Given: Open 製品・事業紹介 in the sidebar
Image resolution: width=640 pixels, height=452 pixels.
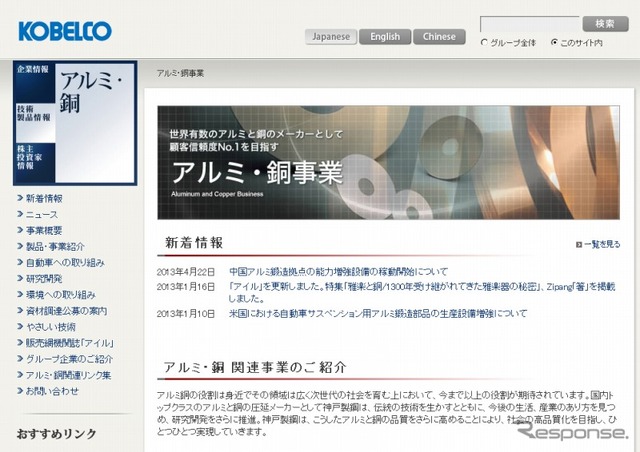Looking at the screenshot, I should tap(55, 247).
